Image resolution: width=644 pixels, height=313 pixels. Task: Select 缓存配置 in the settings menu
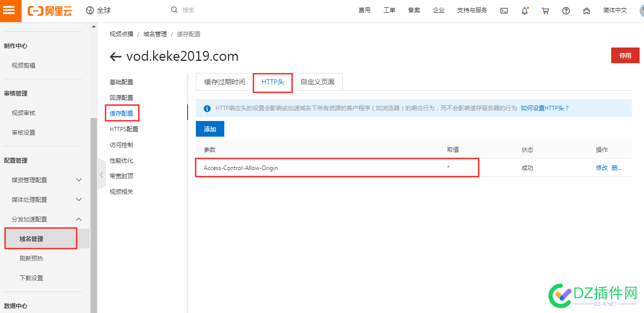pos(121,114)
